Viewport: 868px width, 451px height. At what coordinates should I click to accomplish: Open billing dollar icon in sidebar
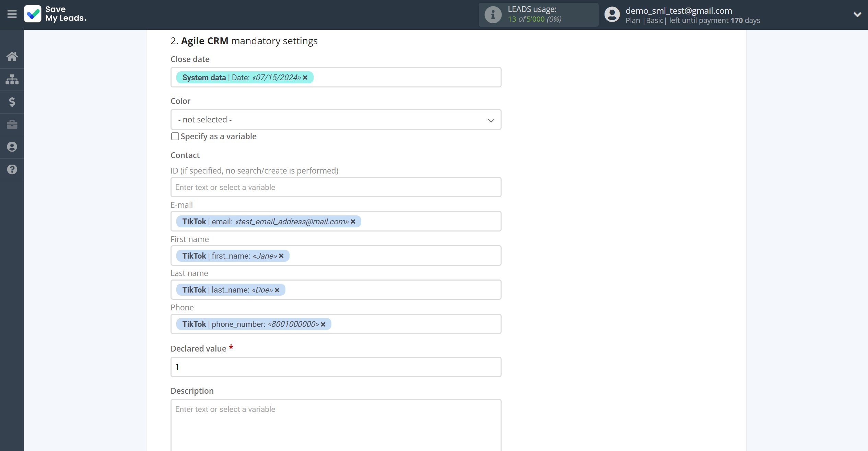(x=12, y=102)
